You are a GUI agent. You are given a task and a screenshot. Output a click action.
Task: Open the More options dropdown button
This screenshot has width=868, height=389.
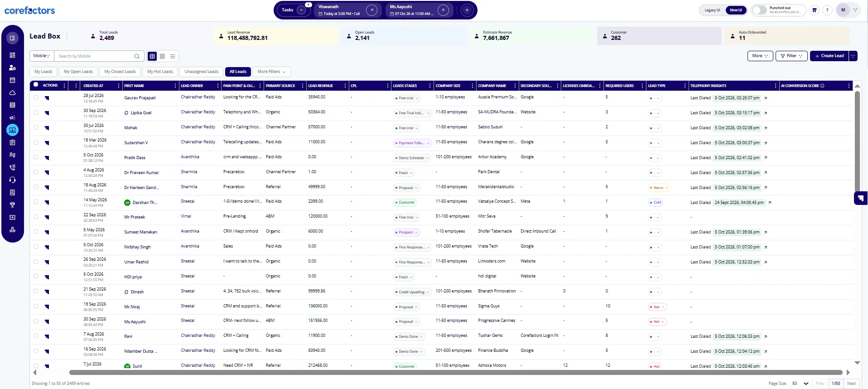pos(760,56)
